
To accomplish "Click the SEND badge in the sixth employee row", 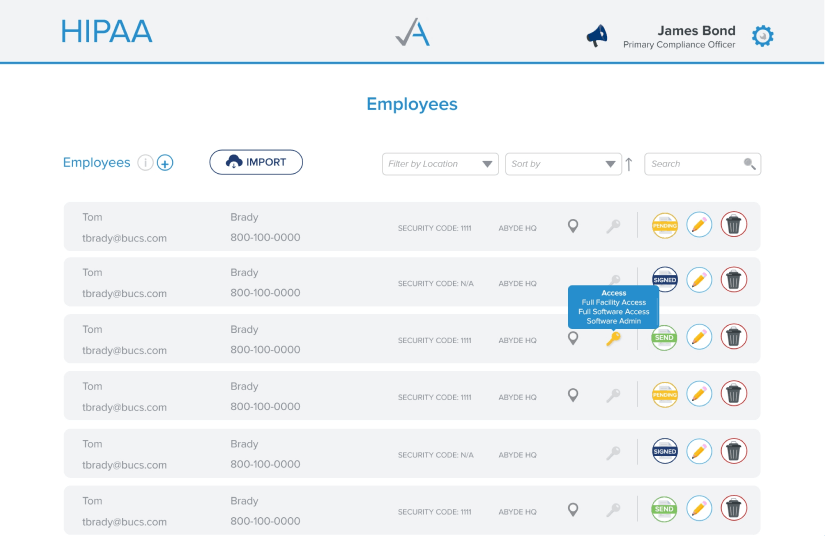I will coord(664,509).
